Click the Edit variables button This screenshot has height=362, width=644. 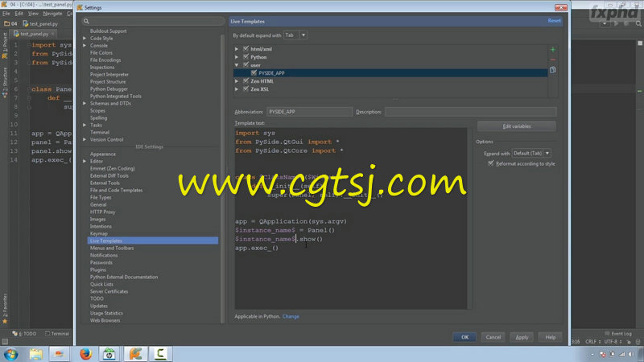click(517, 126)
